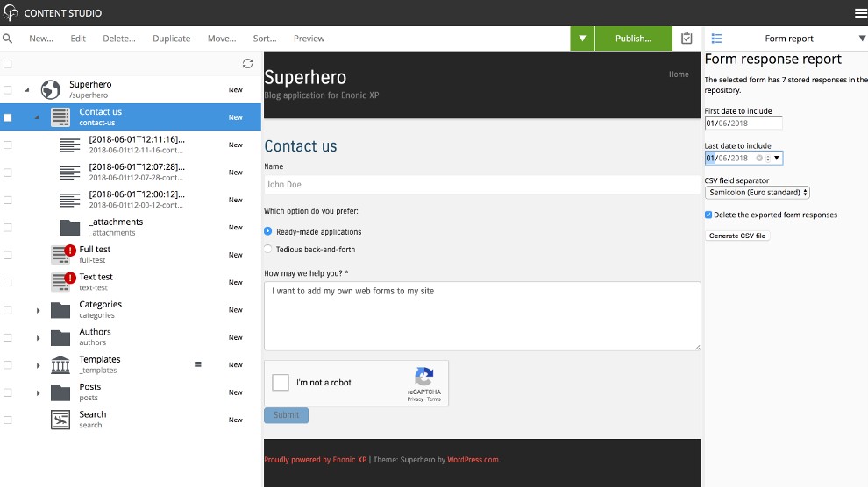The width and height of the screenshot is (868, 487).
Task: Click the Authors folder icon
Action: click(x=60, y=337)
